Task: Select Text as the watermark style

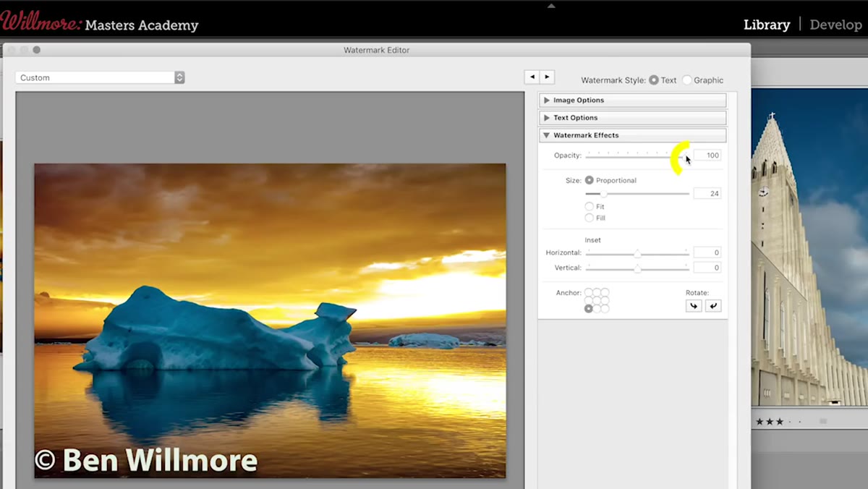Action: click(x=654, y=80)
